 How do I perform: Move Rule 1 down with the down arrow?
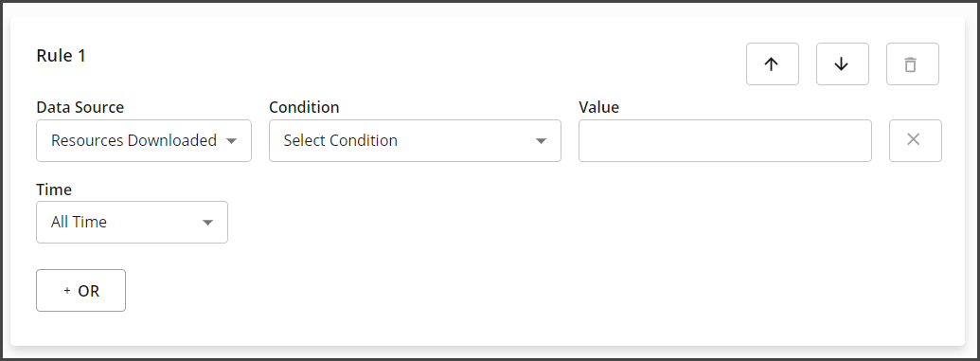click(842, 63)
